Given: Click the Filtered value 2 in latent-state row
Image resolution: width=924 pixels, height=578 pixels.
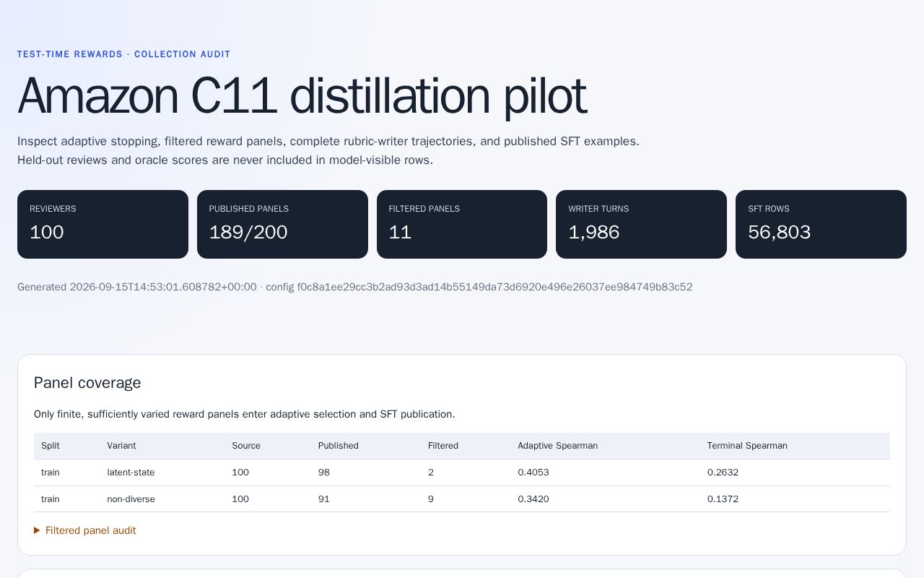Looking at the screenshot, I should tap(431, 473).
